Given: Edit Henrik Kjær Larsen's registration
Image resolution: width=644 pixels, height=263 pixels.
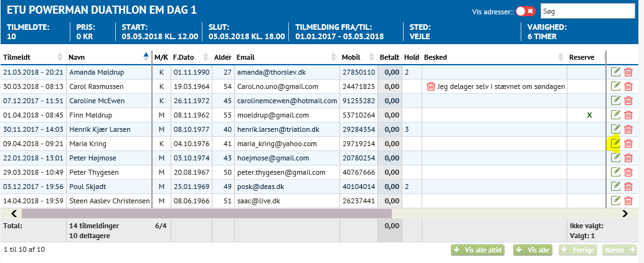Looking at the screenshot, I should 615,129.
